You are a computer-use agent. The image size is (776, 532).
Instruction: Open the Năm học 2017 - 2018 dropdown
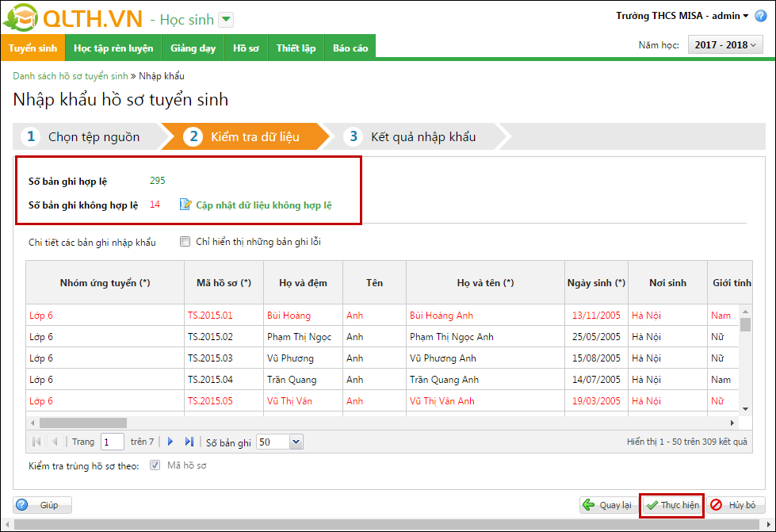point(724,45)
